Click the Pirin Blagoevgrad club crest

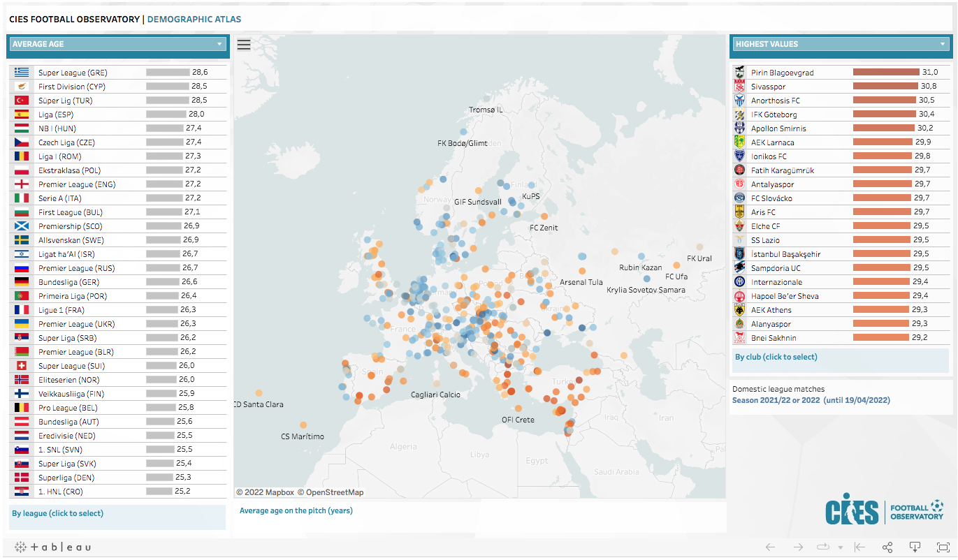point(739,73)
